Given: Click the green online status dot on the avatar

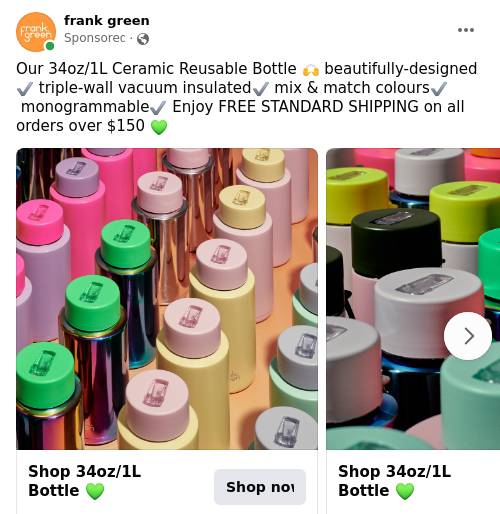Looking at the screenshot, I should click(x=50, y=46).
